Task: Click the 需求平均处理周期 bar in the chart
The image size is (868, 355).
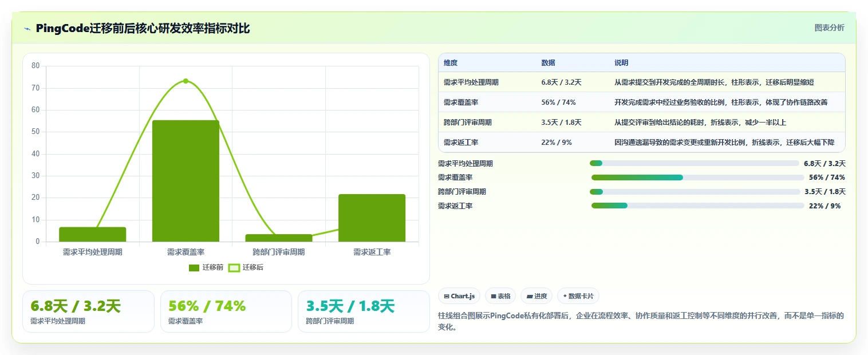Action: [x=92, y=234]
